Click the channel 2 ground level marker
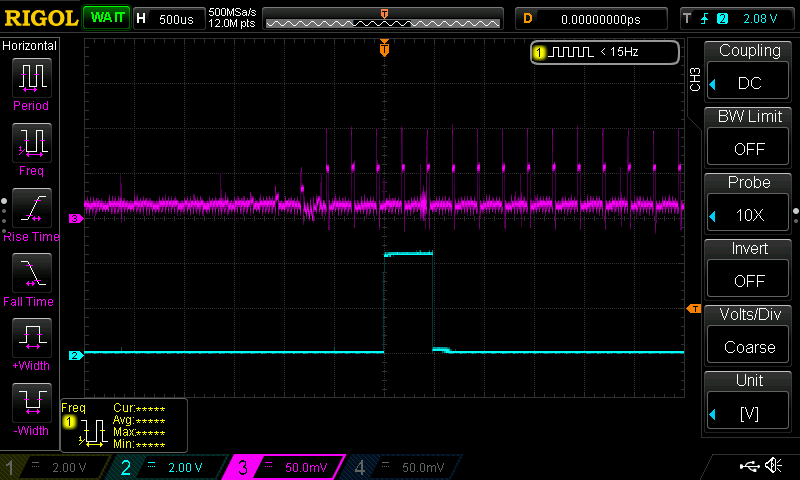The height and width of the screenshot is (480, 800). (76, 356)
